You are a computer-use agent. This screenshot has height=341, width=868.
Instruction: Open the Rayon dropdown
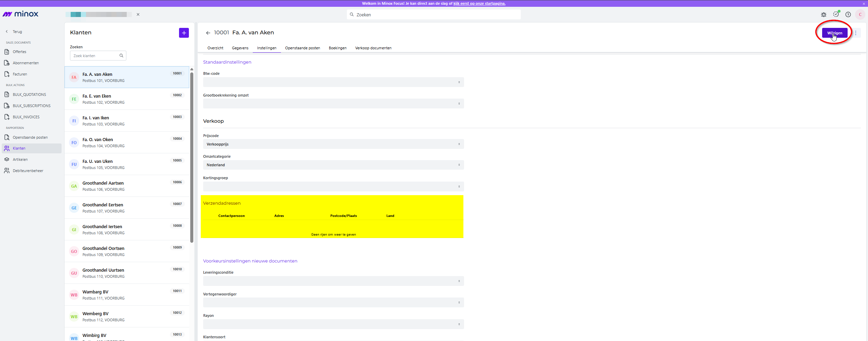[333, 324]
